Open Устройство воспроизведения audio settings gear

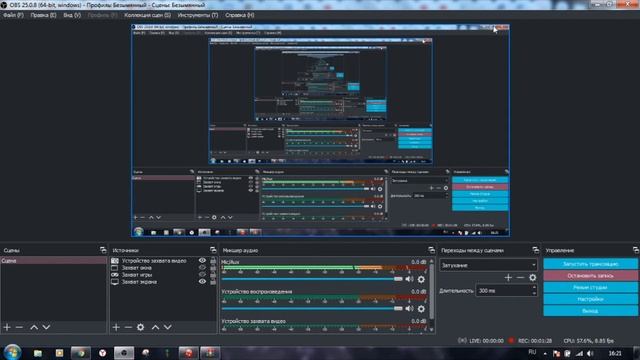click(421, 309)
